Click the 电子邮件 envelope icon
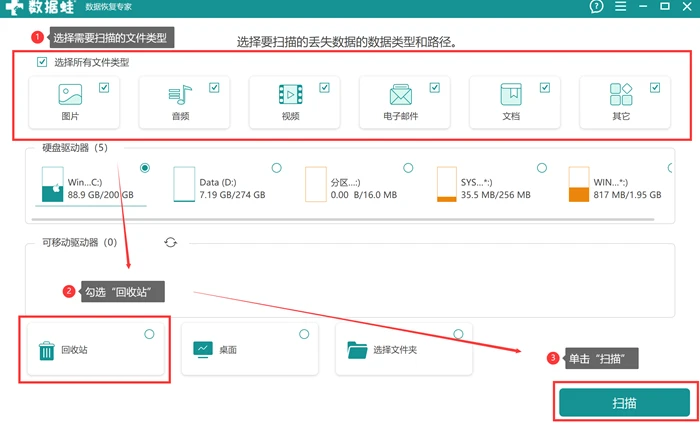700x423 pixels. tap(400, 95)
